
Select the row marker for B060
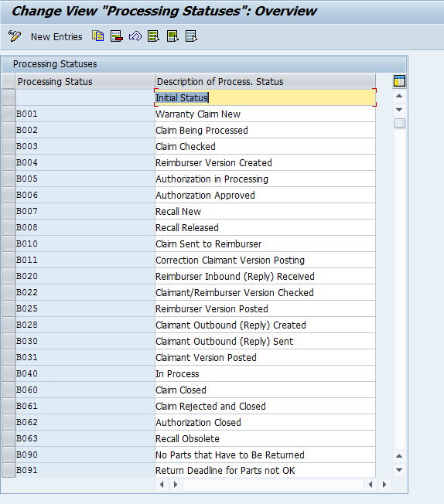tap(9, 390)
